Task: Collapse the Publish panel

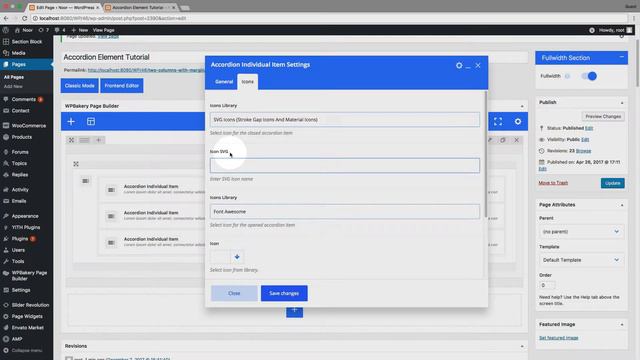Action: [x=622, y=103]
